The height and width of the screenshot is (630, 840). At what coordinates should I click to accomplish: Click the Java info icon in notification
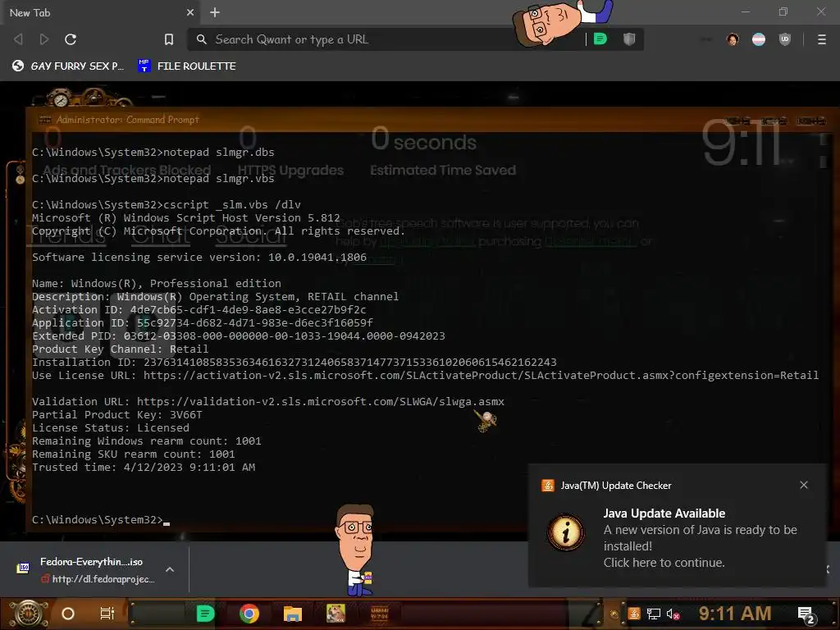pos(565,532)
